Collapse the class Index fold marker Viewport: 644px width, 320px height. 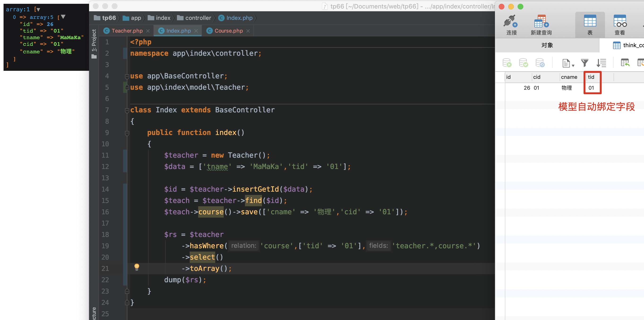pos(127,110)
